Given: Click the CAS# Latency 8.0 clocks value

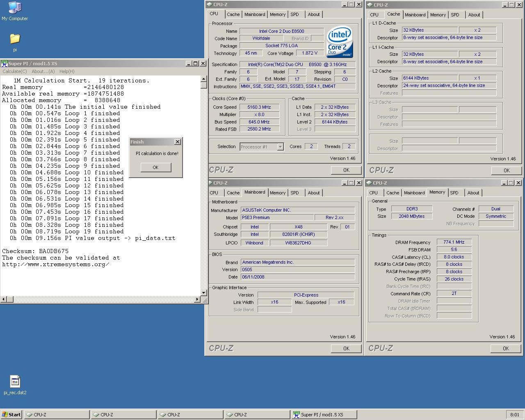Looking at the screenshot, I should click(454, 257).
